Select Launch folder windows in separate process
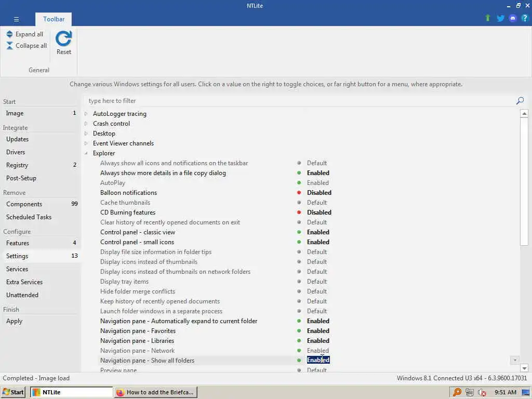The height and width of the screenshot is (399, 532). (x=161, y=311)
